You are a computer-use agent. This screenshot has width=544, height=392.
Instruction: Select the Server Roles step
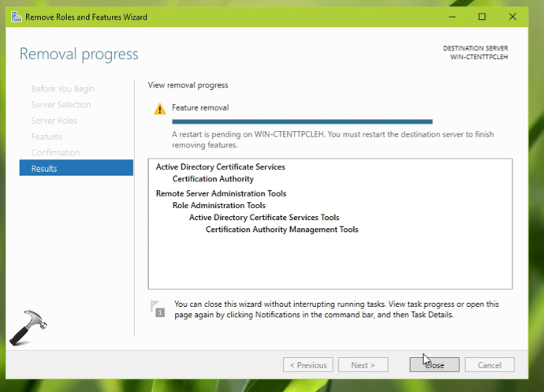coord(54,121)
